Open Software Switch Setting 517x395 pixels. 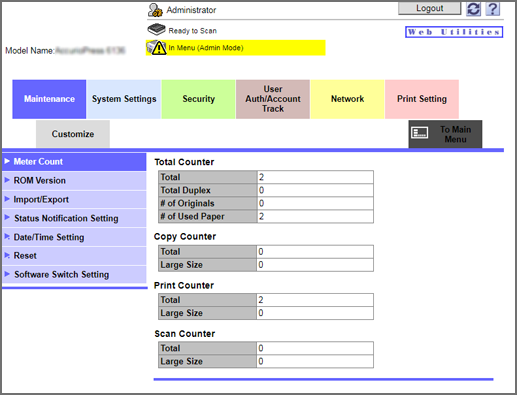tap(74, 275)
